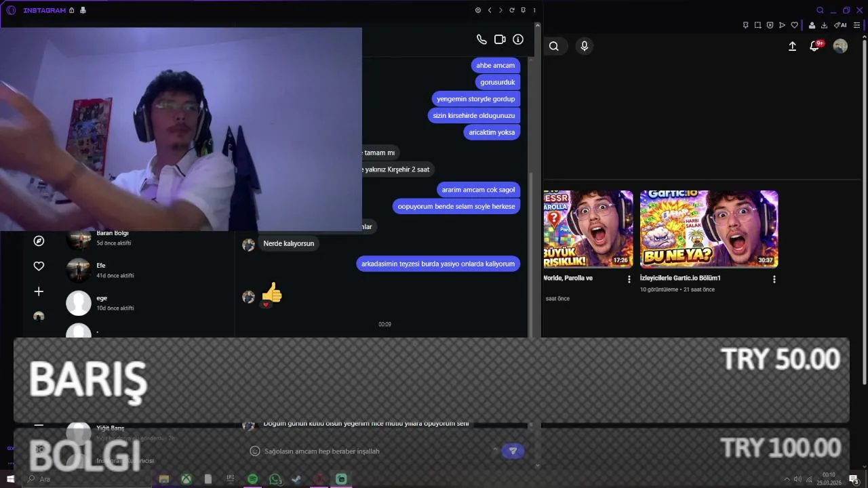This screenshot has height=488, width=868.
Task: Click the 'gorusurduk' message bubble
Action: 498,82
